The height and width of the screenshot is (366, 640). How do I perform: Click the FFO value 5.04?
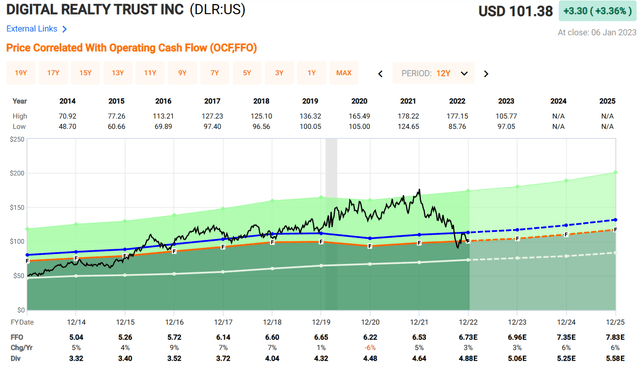(x=76, y=337)
